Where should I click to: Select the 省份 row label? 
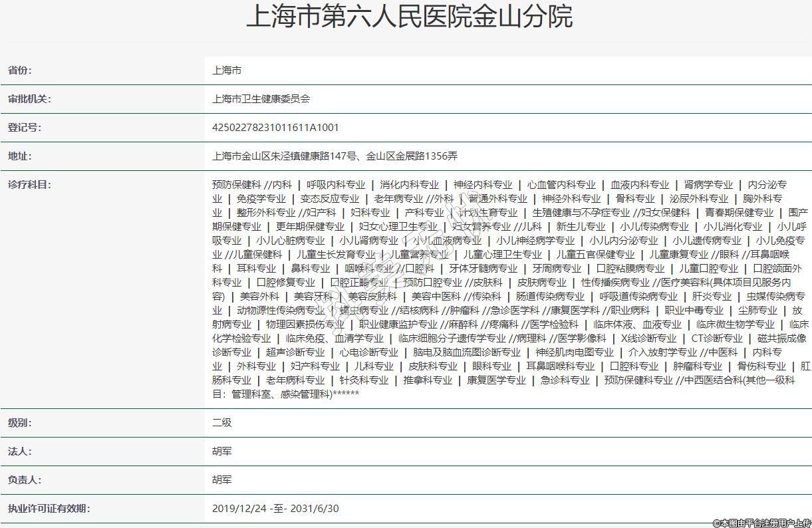click(19, 70)
